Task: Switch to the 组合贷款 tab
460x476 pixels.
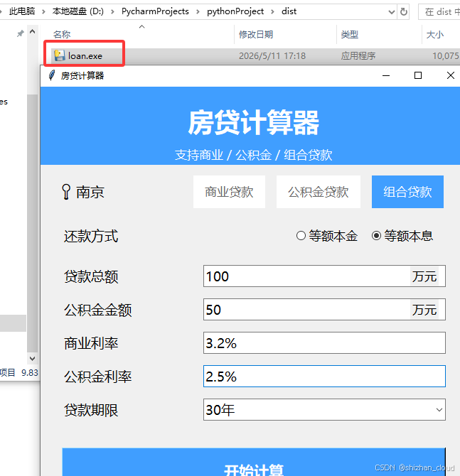Action: click(407, 192)
